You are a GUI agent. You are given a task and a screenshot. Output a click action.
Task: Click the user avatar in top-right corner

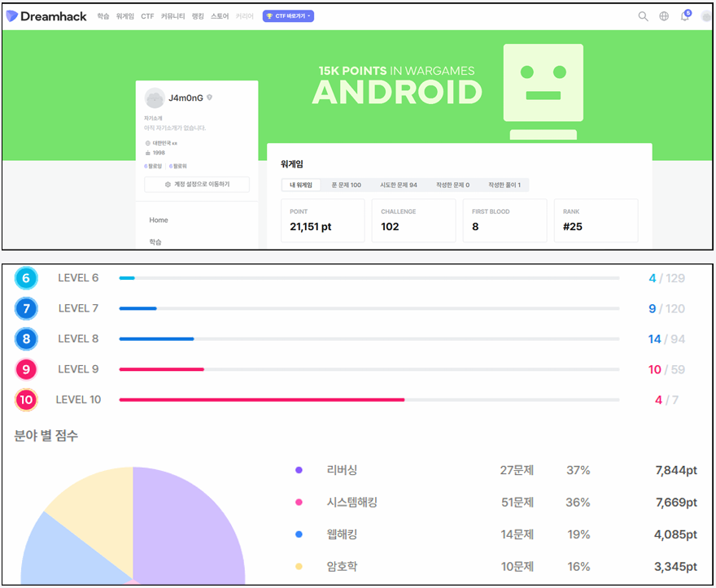[x=705, y=17]
